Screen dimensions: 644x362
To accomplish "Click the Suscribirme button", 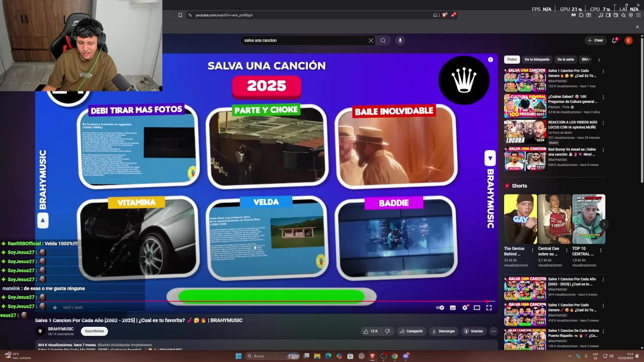I will pyautogui.click(x=94, y=331).
